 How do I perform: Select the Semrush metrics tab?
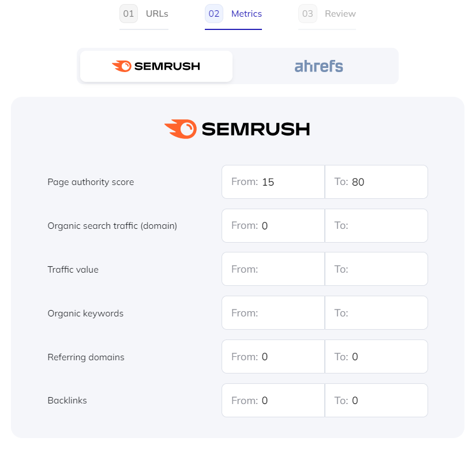point(156,66)
